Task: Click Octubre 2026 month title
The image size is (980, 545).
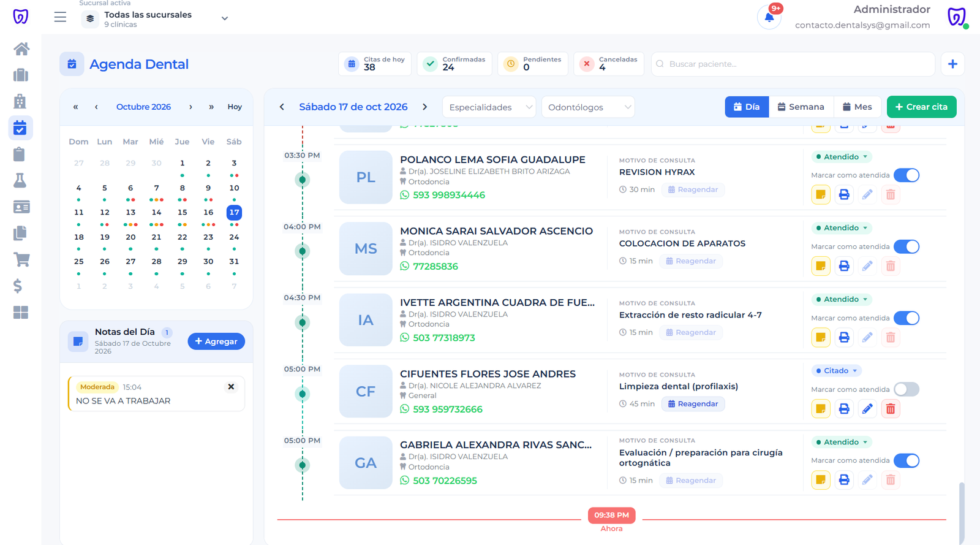Action: point(143,107)
